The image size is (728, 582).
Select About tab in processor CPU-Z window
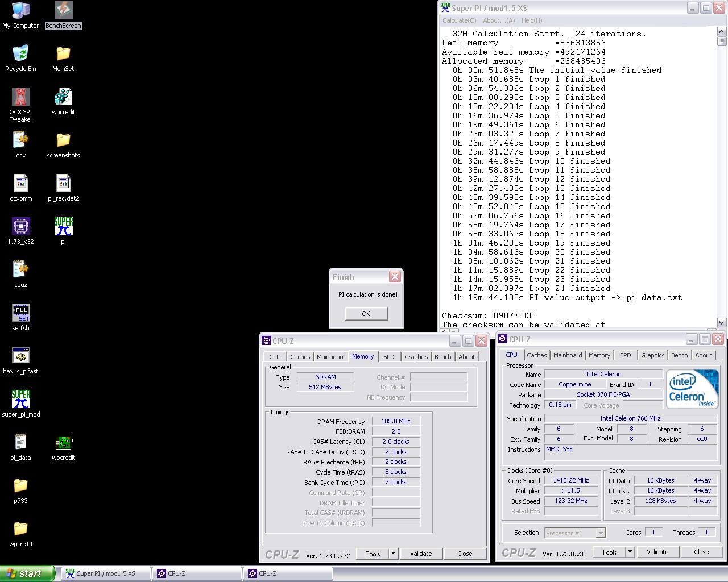(704, 355)
